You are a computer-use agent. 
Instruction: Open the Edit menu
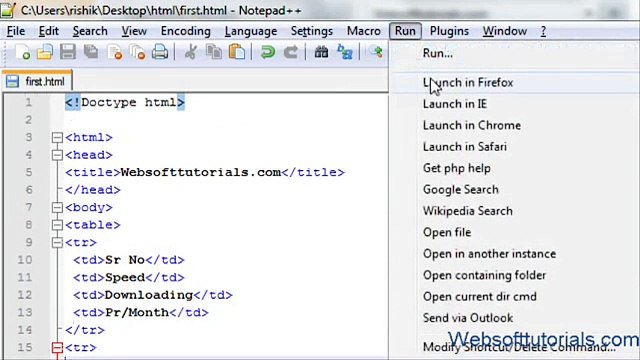[x=49, y=31]
